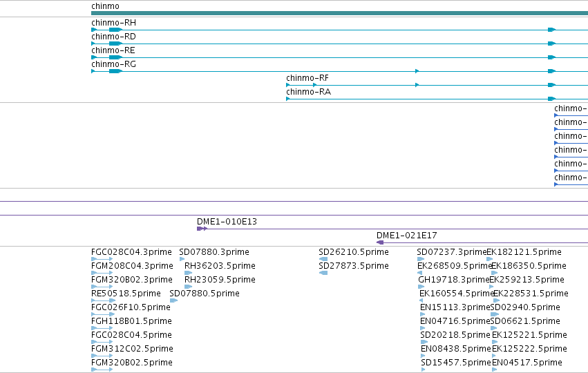Select the chinmo-RA transcript label
The image size is (588, 373).
tap(309, 92)
